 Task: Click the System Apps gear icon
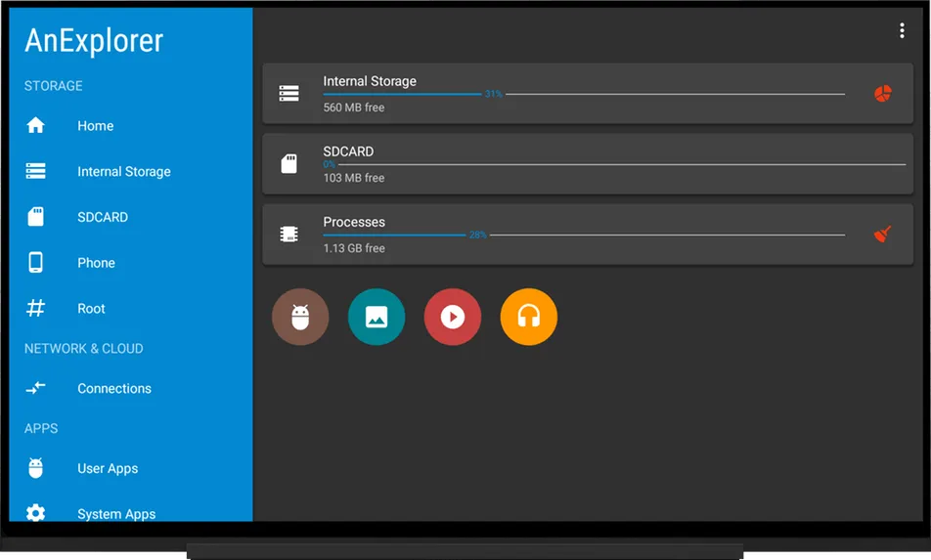point(35,512)
